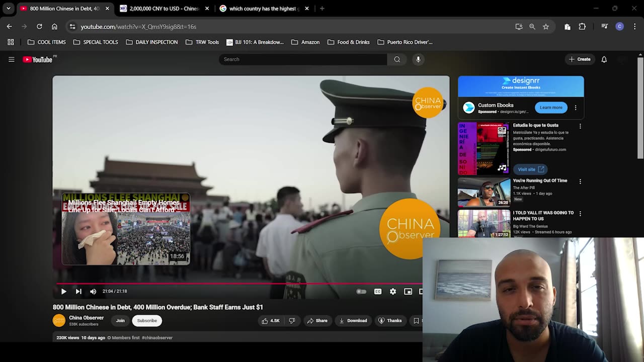Subscribe to China Observer
The image size is (644, 362).
click(x=147, y=321)
